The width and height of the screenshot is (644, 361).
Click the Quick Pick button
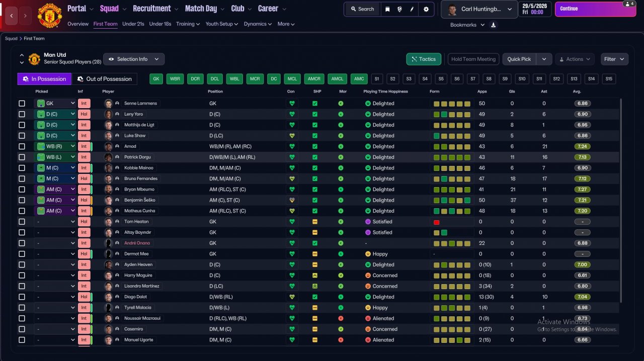click(x=519, y=59)
